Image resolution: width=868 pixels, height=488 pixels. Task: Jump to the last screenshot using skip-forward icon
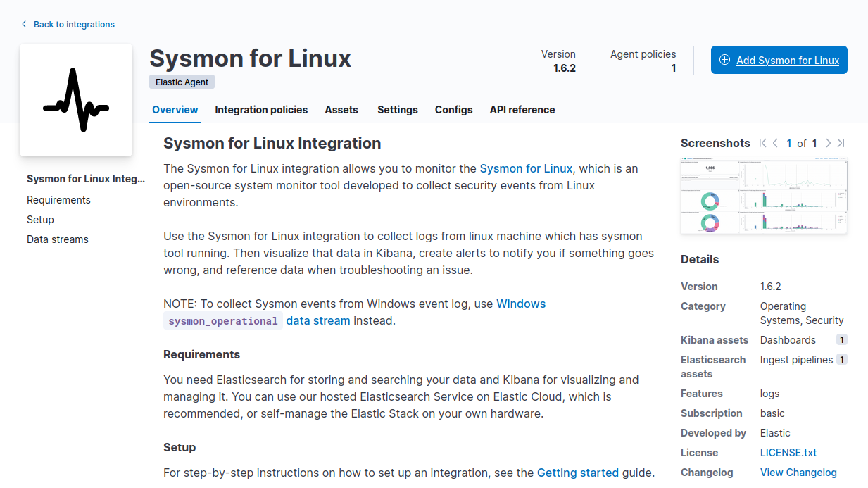[839, 143]
